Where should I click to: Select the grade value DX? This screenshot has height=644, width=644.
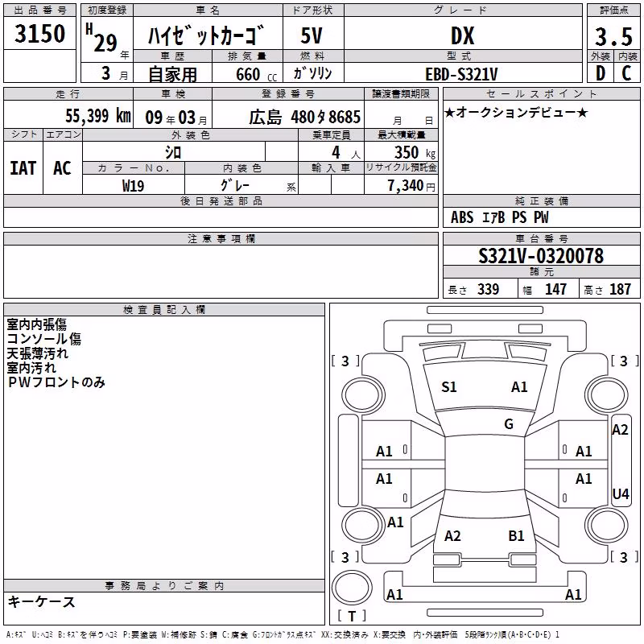[x=462, y=35]
